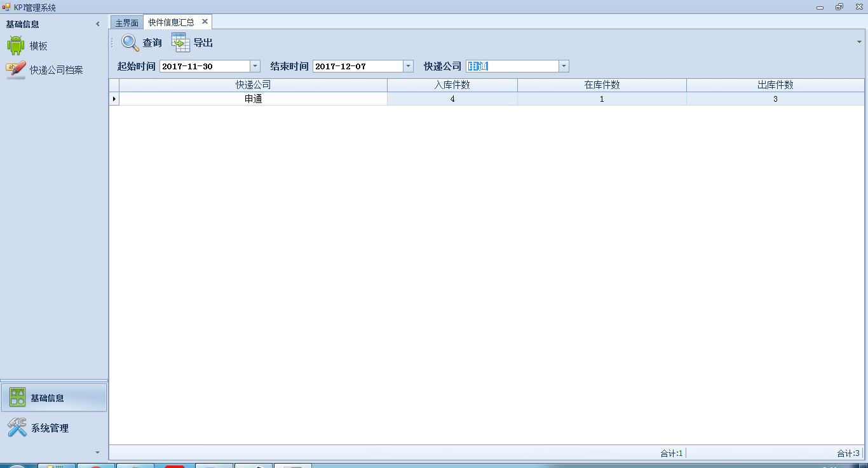The width and height of the screenshot is (868, 468).
Task: Sort by the 在库件数 column header
Action: (x=602, y=85)
